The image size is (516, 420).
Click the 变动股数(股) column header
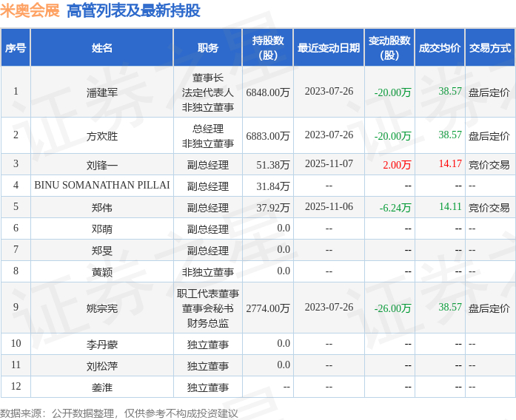[389, 47]
